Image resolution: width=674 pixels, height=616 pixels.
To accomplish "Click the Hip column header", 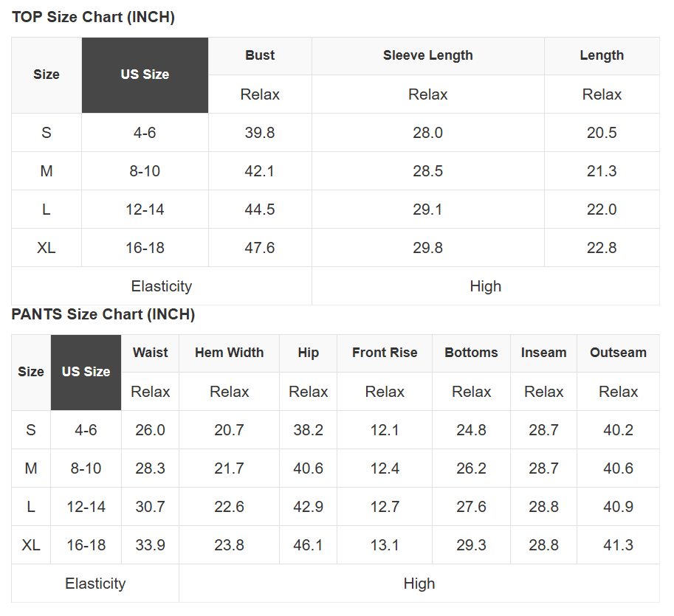I will pyautogui.click(x=308, y=353).
